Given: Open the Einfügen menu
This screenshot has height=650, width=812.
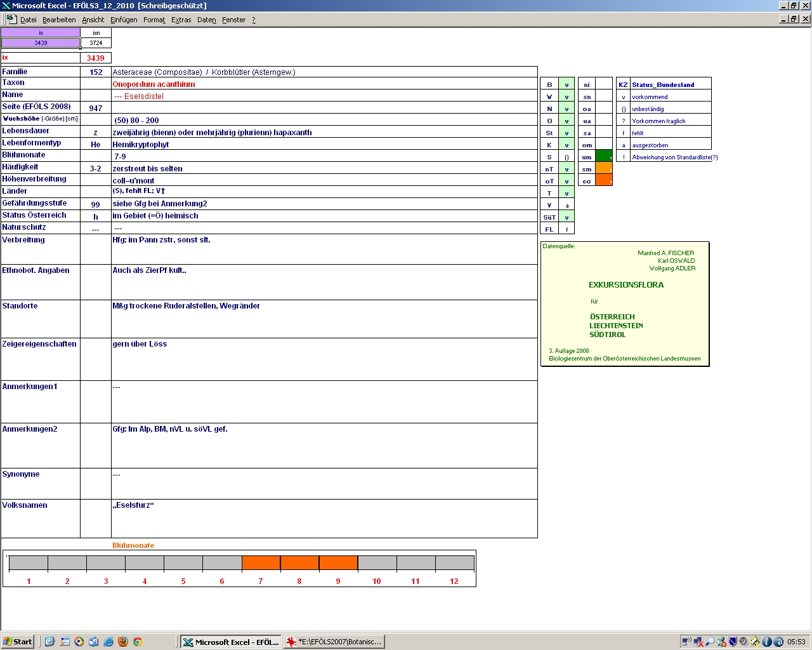Looking at the screenshot, I should pyautogui.click(x=124, y=20).
